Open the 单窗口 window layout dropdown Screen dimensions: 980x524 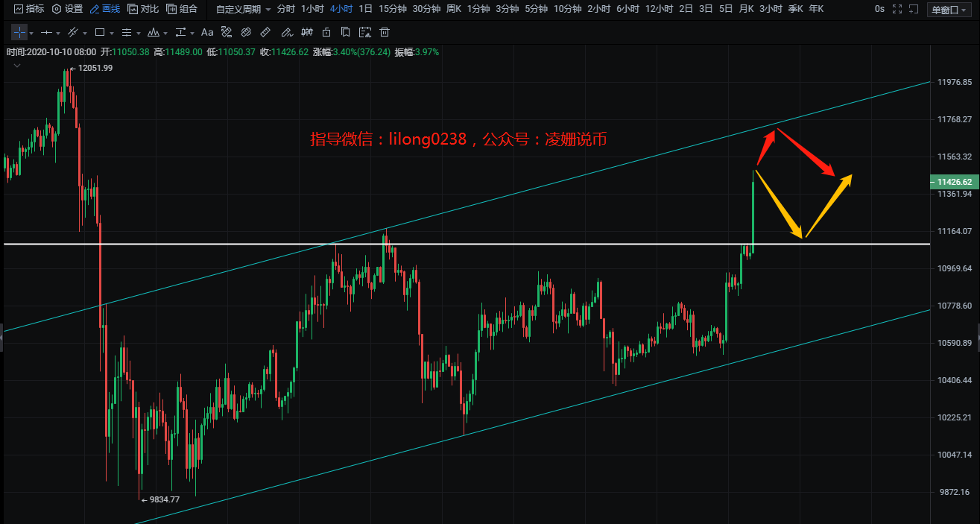949,9
